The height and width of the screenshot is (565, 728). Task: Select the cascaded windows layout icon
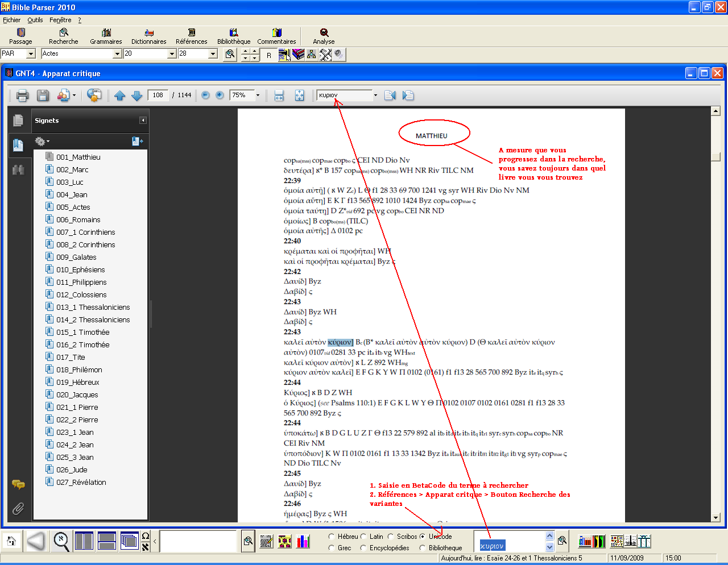[130, 541]
